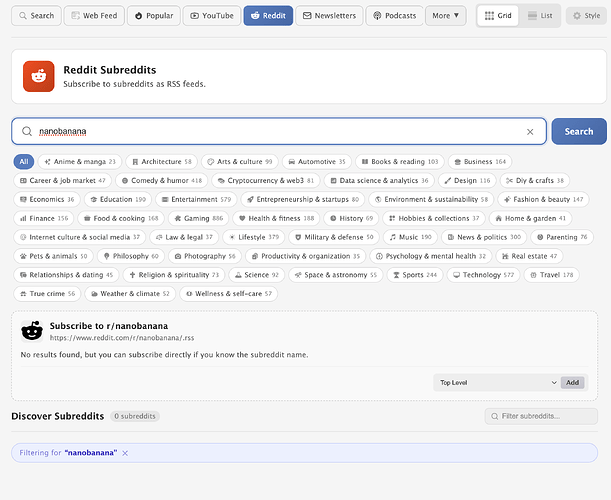Filter by Comedy & humor category
This screenshot has width=611, height=500.
point(162,180)
